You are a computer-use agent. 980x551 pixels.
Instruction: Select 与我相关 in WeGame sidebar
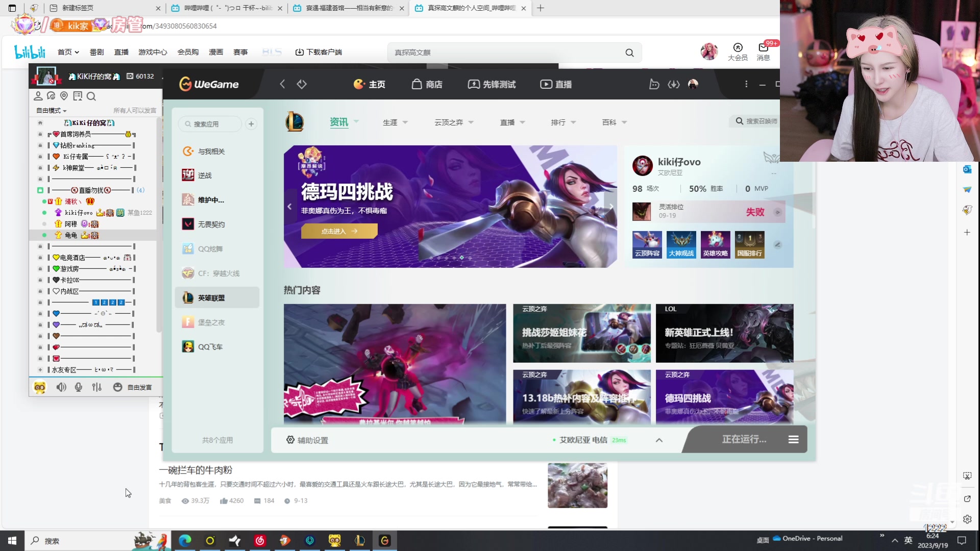217,152
